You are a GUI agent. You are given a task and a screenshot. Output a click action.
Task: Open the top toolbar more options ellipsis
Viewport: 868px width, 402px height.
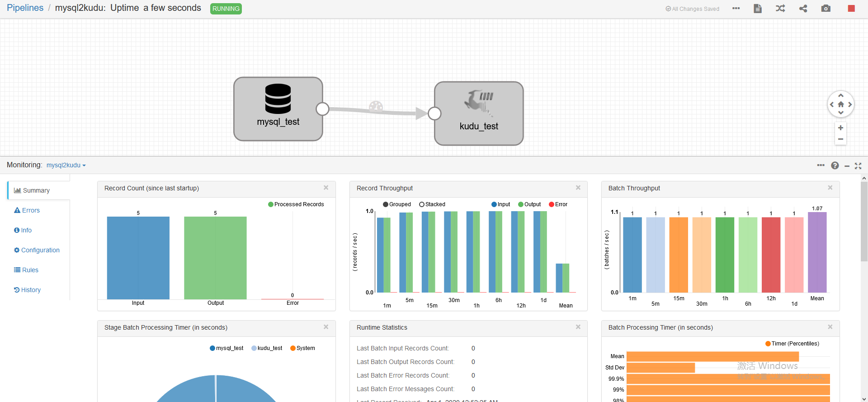coord(736,9)
